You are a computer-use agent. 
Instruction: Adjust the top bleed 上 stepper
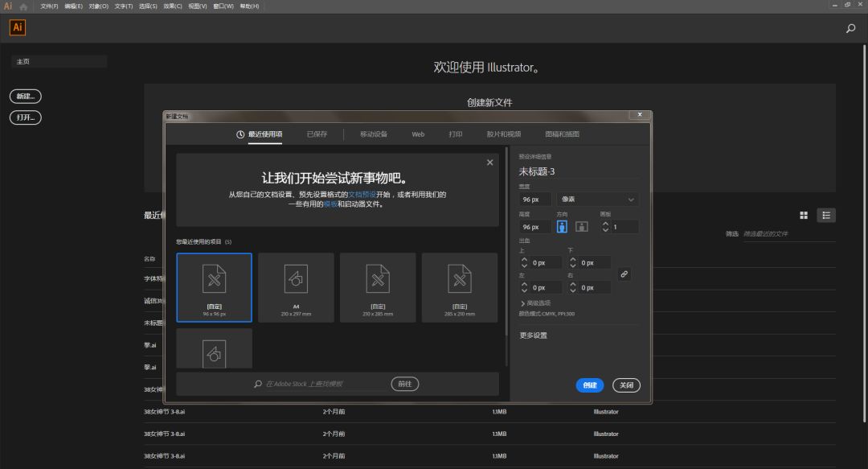click(524, 263)
